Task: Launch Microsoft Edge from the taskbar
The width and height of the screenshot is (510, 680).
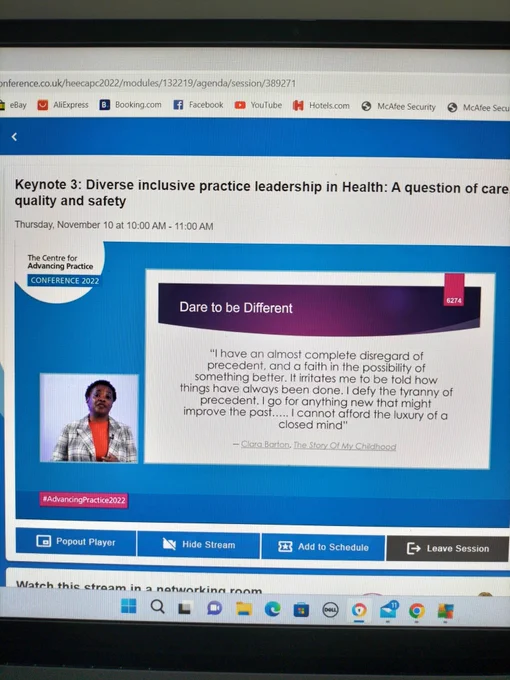Action: 272,609
